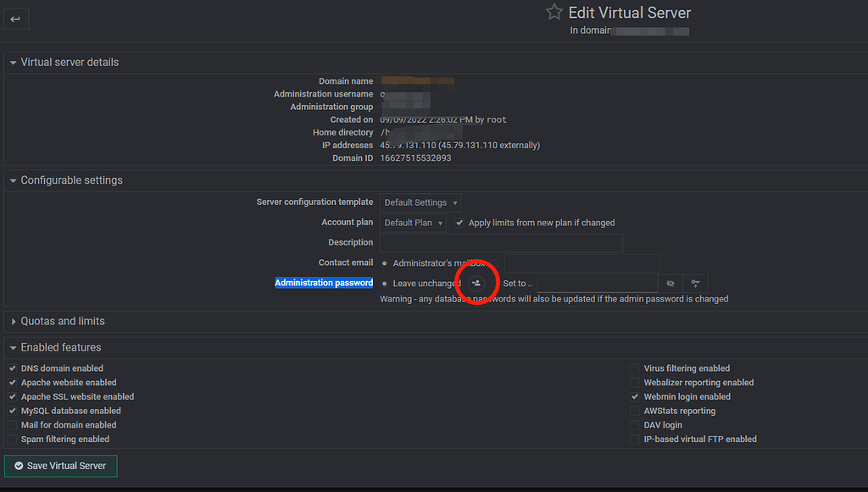868x492 pixels.
Task: Click the back arrow icon top left
Action: [x=16, y=18]
